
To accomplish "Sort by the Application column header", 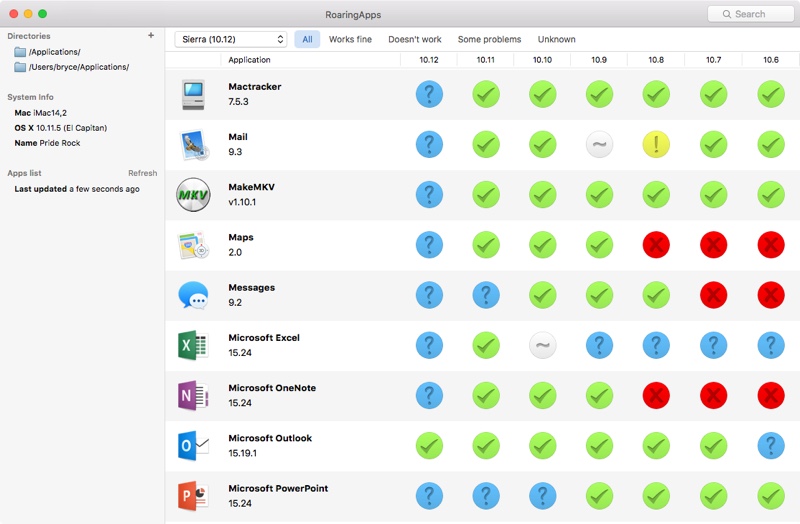I will click(x=249, y=60).
